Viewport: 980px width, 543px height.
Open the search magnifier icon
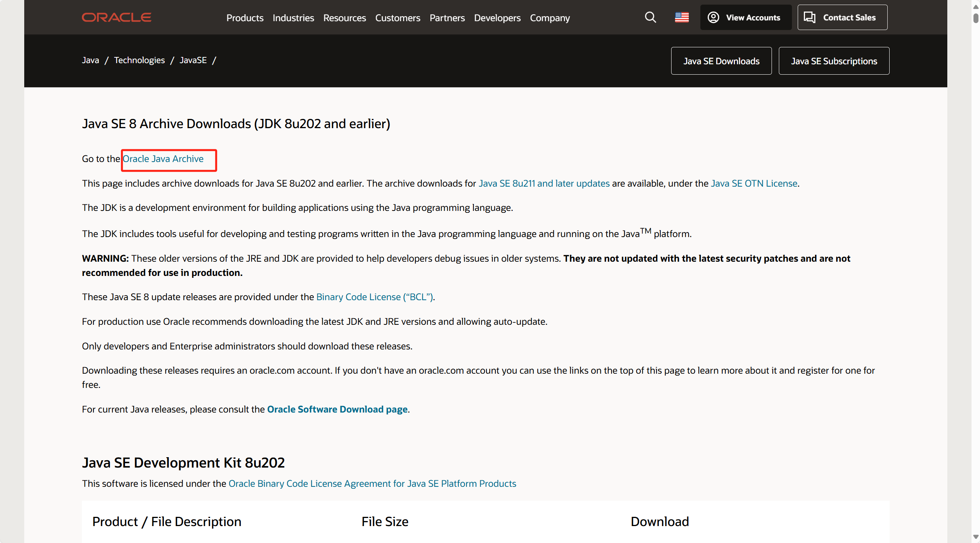[650, 17]
